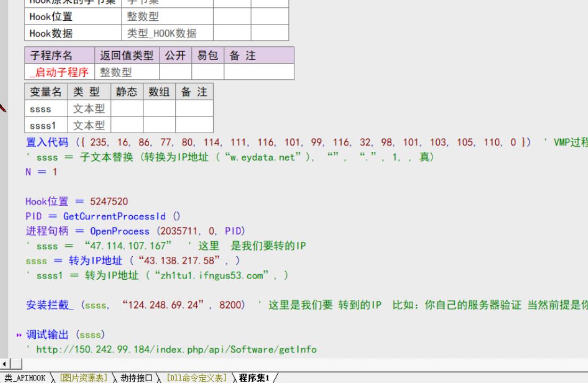Switch to the 劫持接口 tab
588x383 pixels.
pos(136,378)
